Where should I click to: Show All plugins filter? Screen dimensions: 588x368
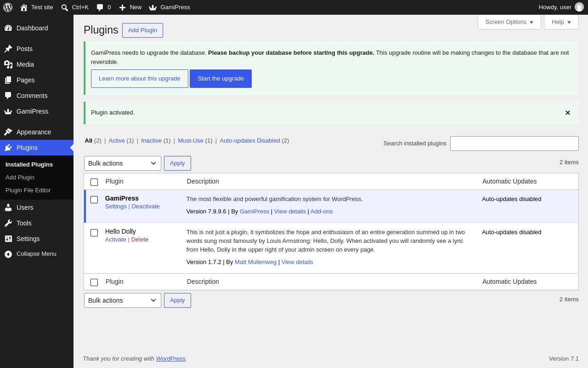(x=89, y=141)
